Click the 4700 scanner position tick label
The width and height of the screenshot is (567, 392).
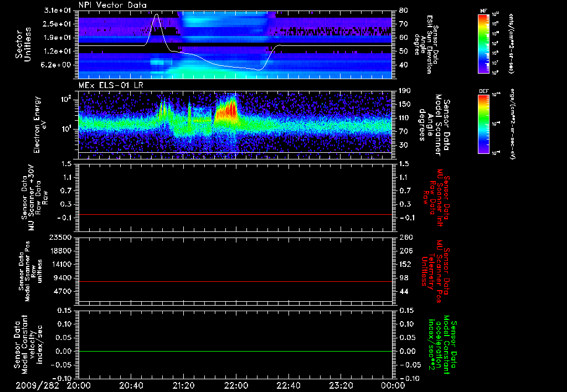[63, 291]
